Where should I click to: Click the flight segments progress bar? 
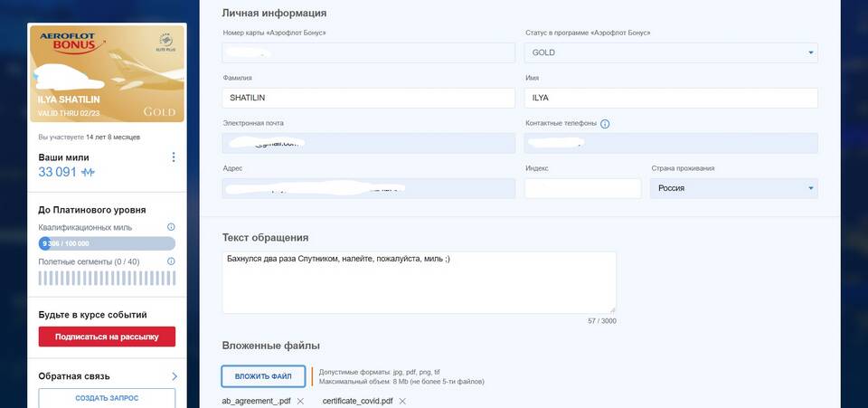[x=107, y=278]
